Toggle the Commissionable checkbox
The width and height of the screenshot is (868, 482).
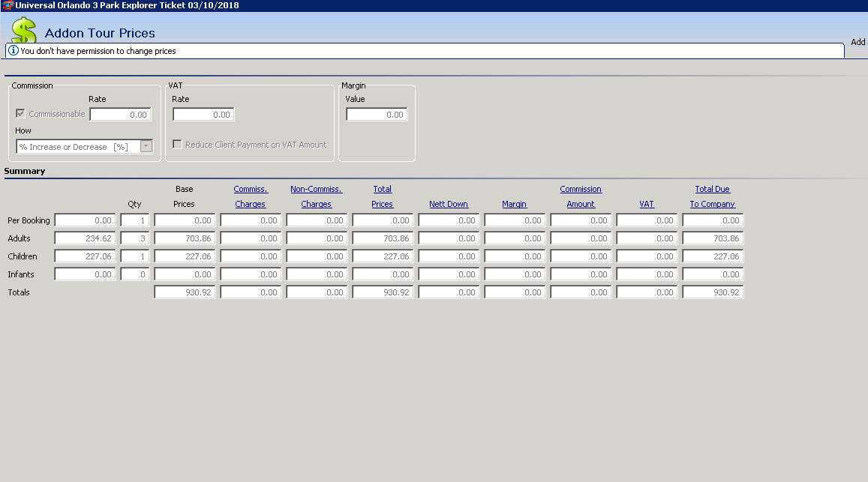pyautogui.click(x=20, y=113)
